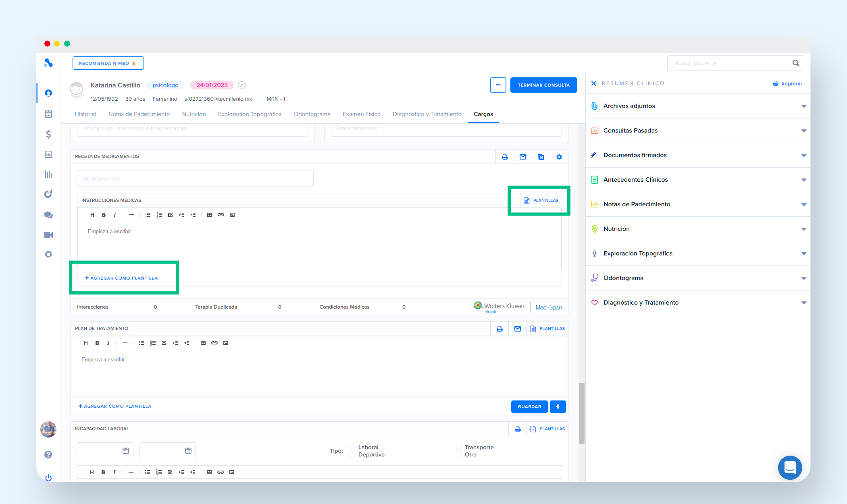The width and height of the screenshot is (847, 504).
Task: Choose the Deportiva incapacity type
Action: point(352,454)
